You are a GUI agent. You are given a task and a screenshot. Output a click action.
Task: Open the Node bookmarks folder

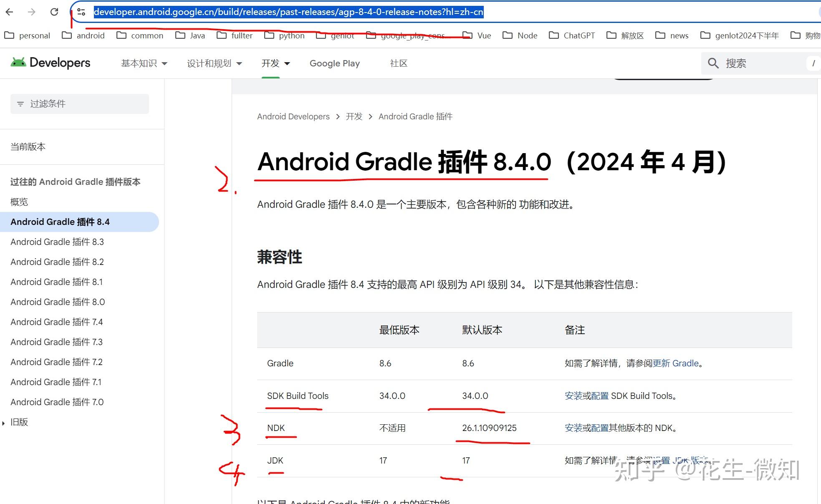[x=527, y=35]
